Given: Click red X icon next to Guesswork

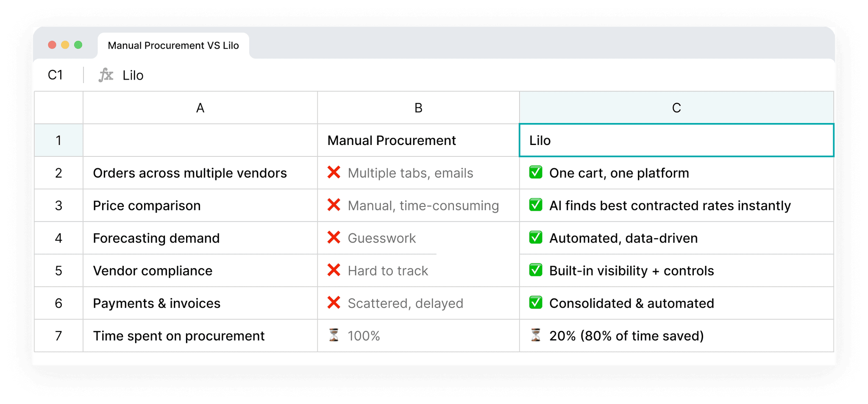Looking at the screenshot, I should tap(334, 238).
